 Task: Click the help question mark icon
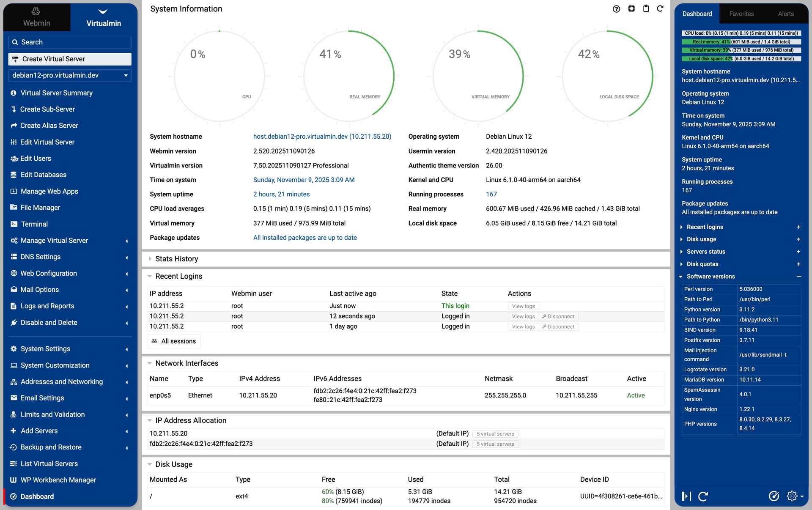coord(616,9)
